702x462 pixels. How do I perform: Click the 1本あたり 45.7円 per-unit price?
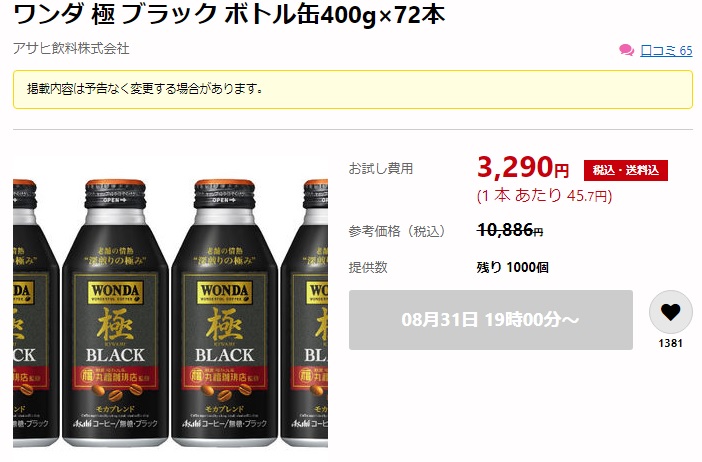(544, 196)
